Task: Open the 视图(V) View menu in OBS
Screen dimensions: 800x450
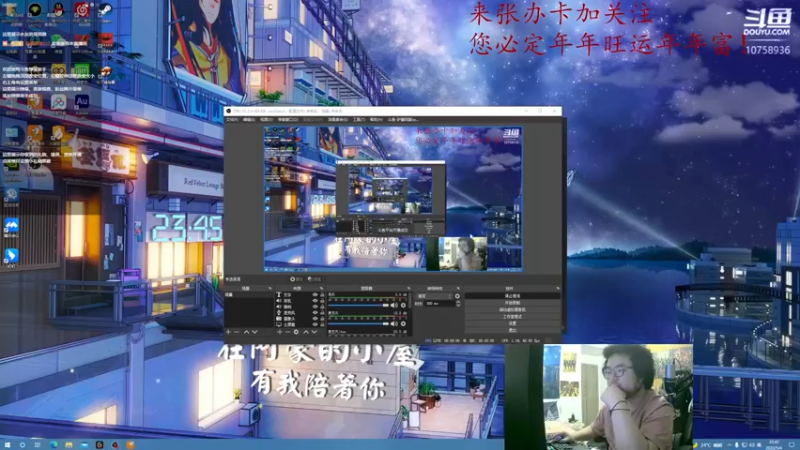Action: click(266, 119)
